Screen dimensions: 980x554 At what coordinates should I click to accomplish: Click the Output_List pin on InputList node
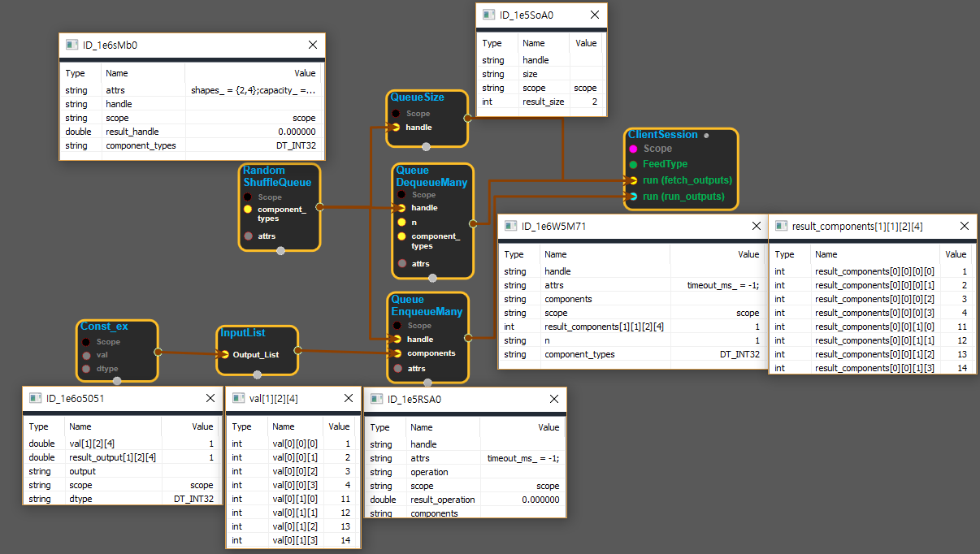225,354
